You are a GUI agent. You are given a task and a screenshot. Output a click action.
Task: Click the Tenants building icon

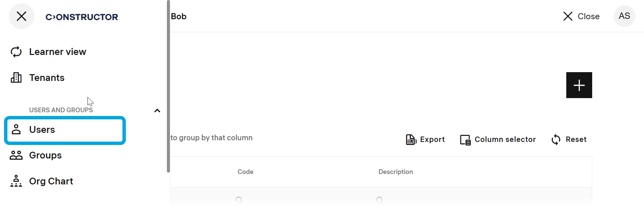[x=16, y=78]
